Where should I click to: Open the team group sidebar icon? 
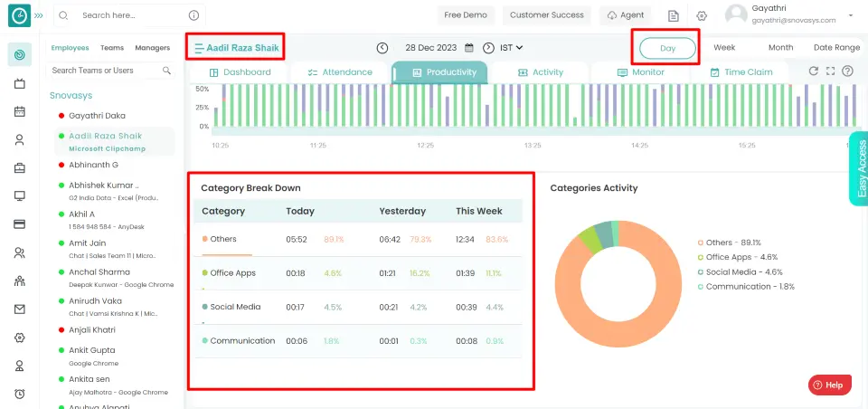(x=19, y=281)
